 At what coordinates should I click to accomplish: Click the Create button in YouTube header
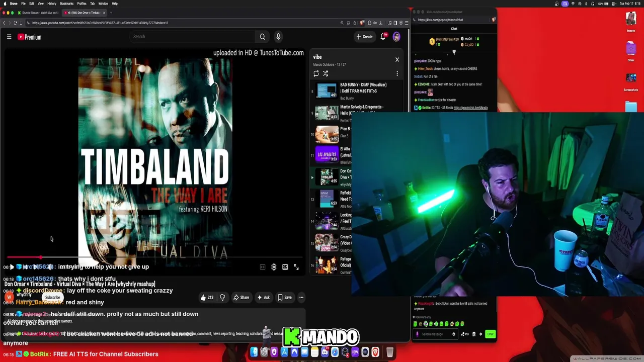tap(364, 37)
